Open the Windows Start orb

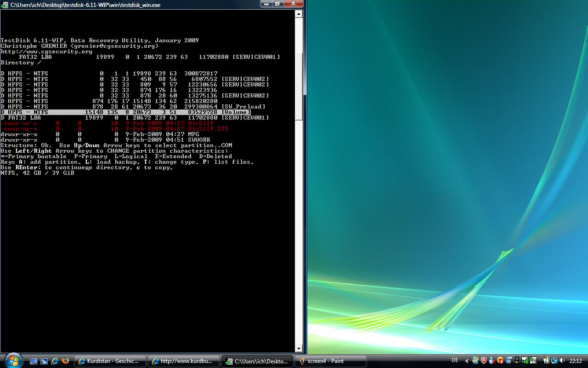coord(13,360)
